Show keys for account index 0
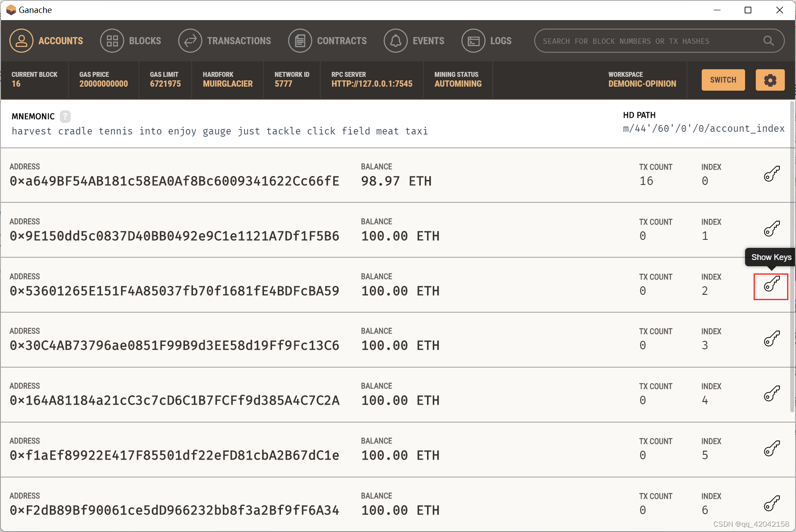796x532 pixels. pyautogui.click(x=771, y=174)
